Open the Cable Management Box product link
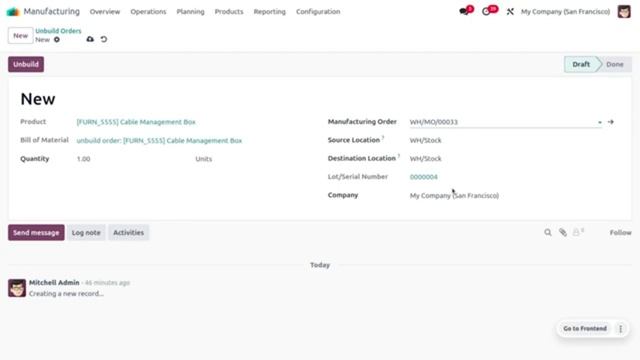This screenshot has height=360, width=640. [136, 122]
